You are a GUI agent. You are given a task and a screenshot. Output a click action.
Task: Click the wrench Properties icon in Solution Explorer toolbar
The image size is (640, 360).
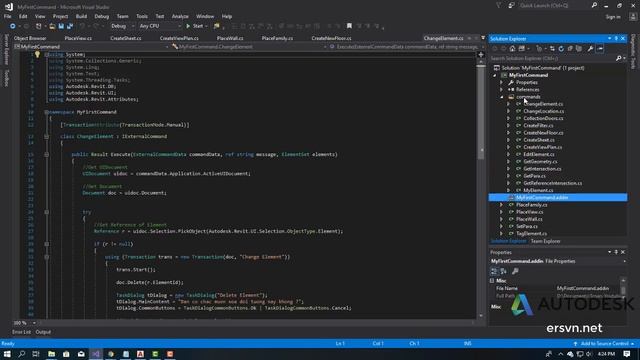click(x=590, y=49)
